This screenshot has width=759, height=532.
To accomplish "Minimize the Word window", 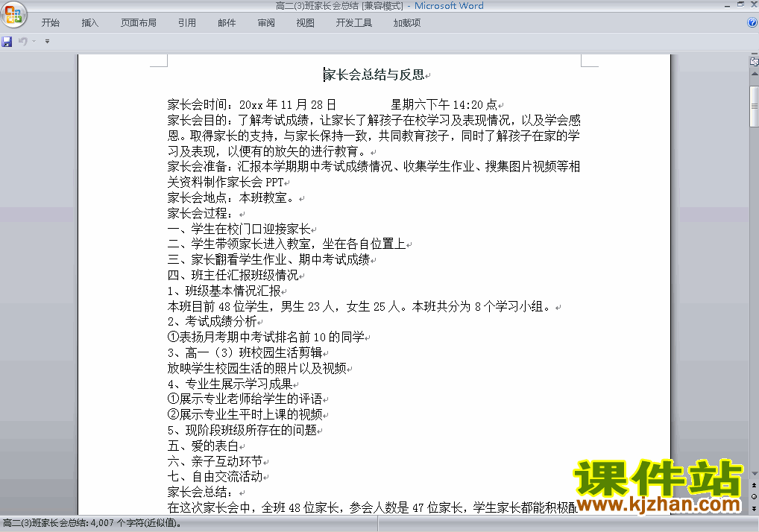I will coord(728,5).
